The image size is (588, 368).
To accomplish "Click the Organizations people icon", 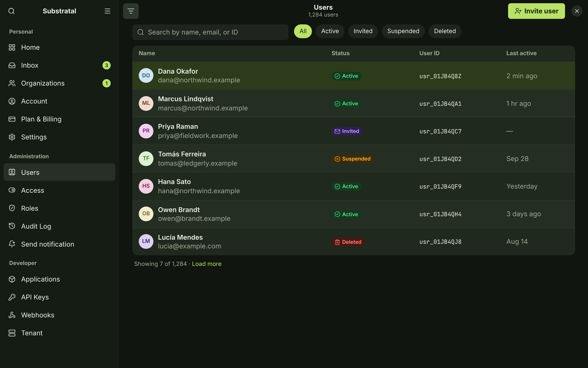I will (x=12, y=83).
